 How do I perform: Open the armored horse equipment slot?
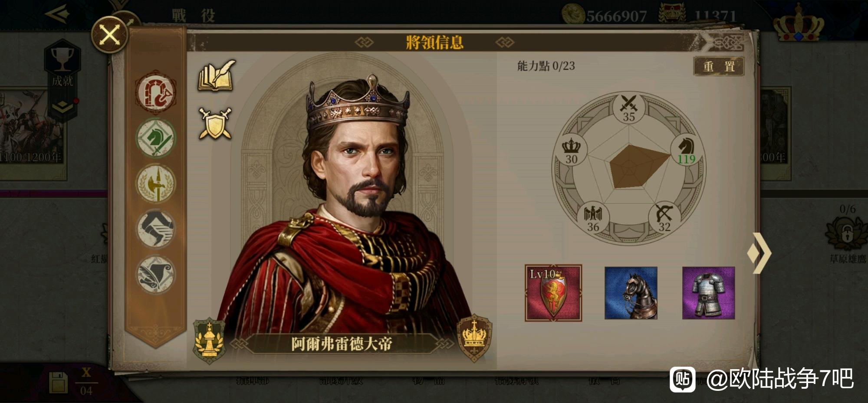pyautogui.click(x=631, y=293)
